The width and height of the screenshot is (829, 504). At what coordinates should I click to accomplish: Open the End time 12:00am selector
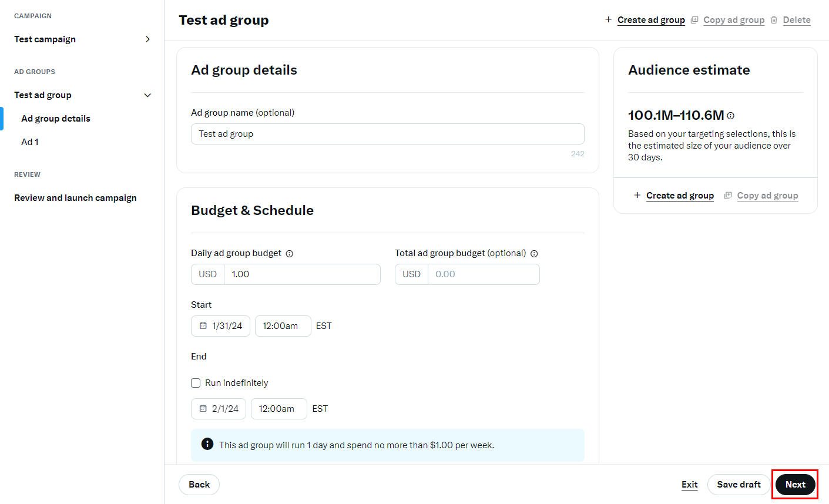[x=278, y=409]
